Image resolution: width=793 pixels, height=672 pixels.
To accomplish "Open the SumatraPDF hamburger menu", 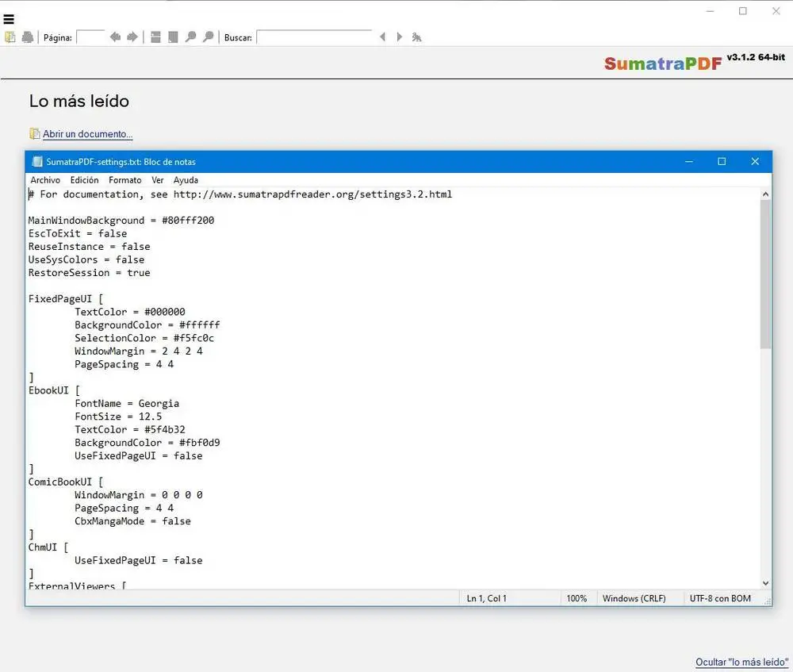I will point(9,19).
